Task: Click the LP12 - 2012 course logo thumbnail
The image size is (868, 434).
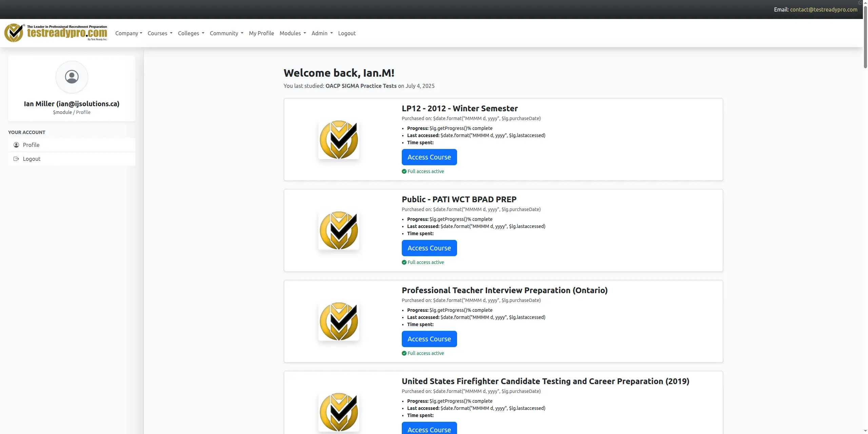Action: pos(339,139)
